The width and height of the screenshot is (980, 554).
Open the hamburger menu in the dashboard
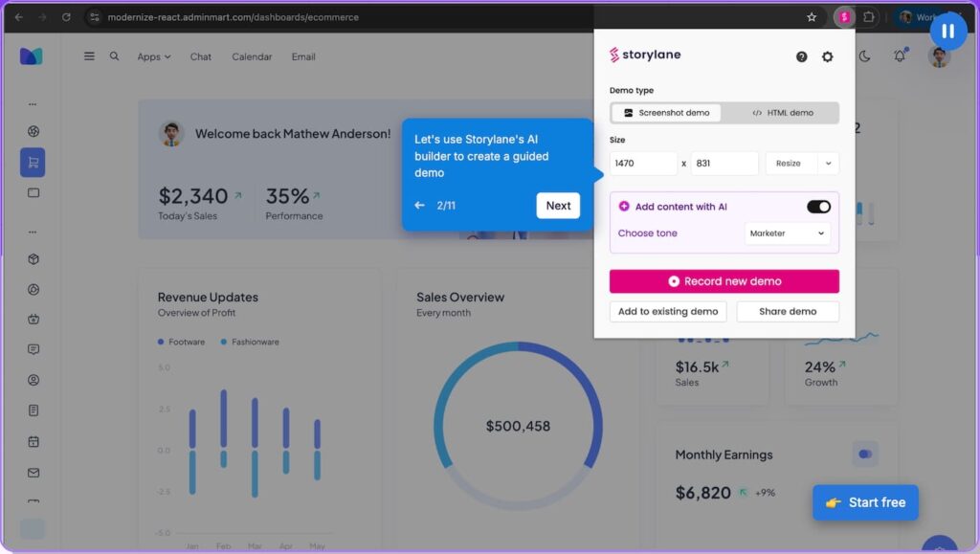89,56
